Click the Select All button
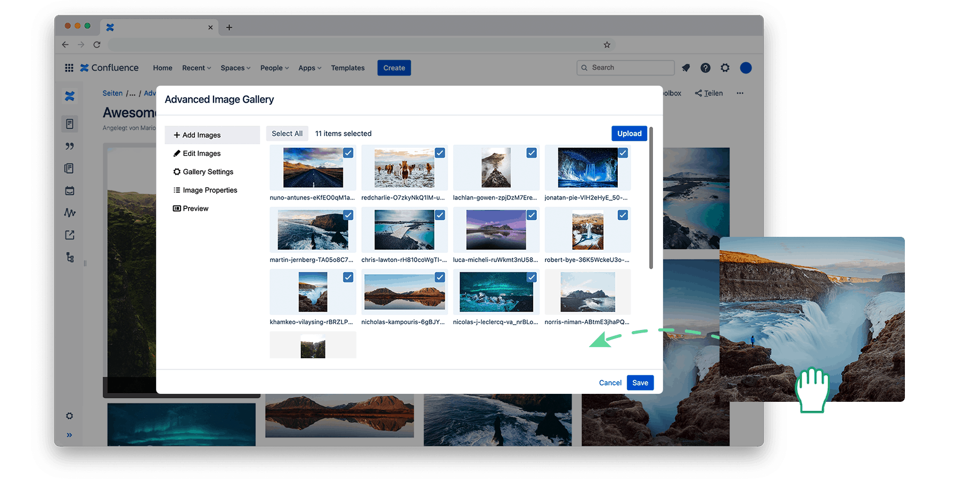This screenshot has height=479, width=980. click(287, 134)
